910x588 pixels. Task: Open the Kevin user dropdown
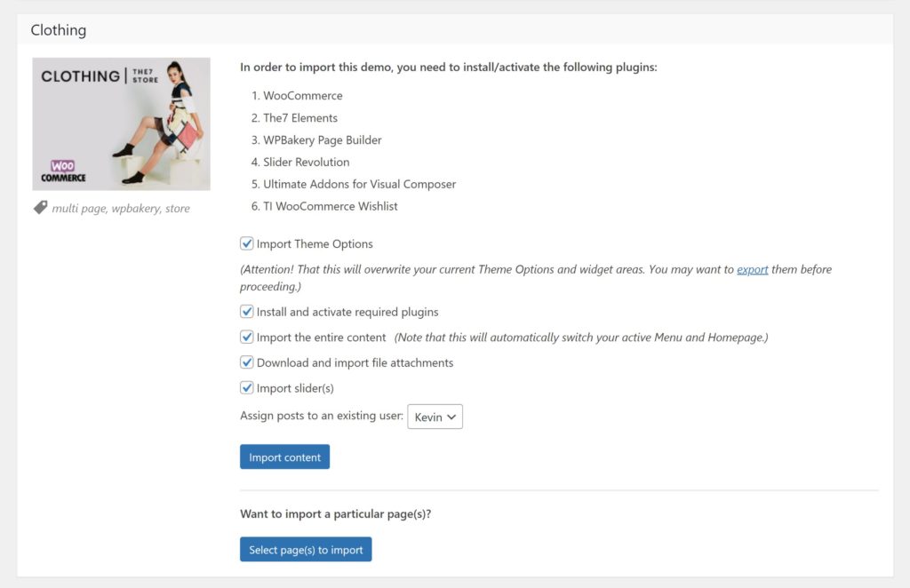pos(435,417)
